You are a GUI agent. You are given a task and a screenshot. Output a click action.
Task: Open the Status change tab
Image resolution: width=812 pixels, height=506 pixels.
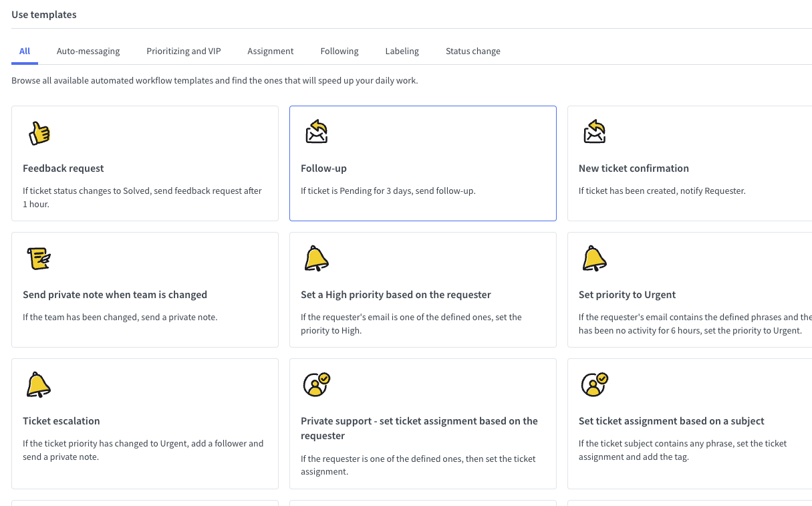472,51
